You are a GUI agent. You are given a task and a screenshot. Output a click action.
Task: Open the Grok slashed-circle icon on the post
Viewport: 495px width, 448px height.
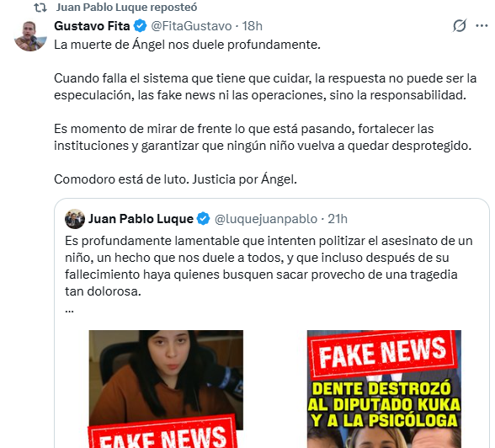click(x=460, y=26)
